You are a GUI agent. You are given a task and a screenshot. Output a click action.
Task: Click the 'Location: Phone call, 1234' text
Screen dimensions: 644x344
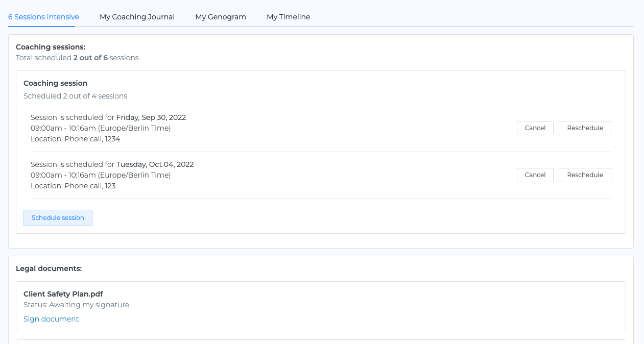click(x=75, y=139)
